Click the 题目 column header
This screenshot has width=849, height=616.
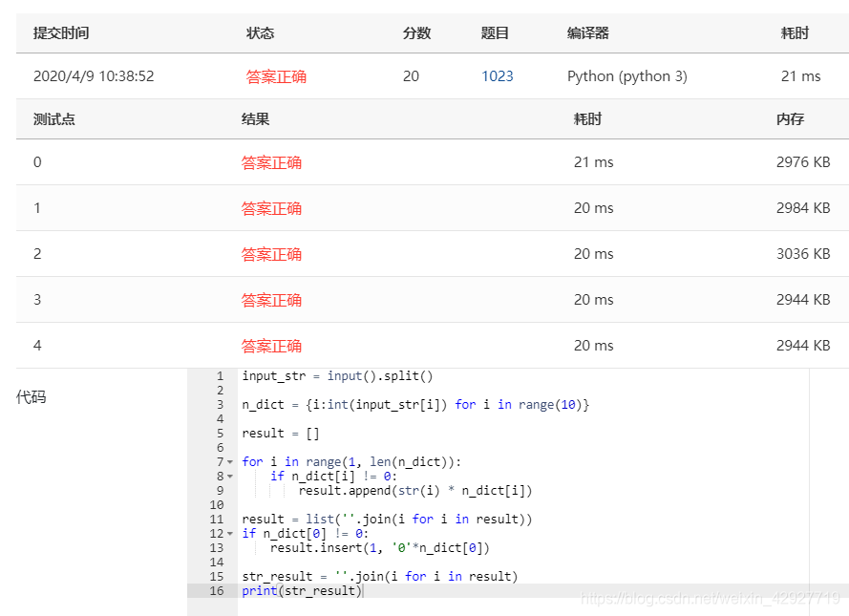pos(495,33)
